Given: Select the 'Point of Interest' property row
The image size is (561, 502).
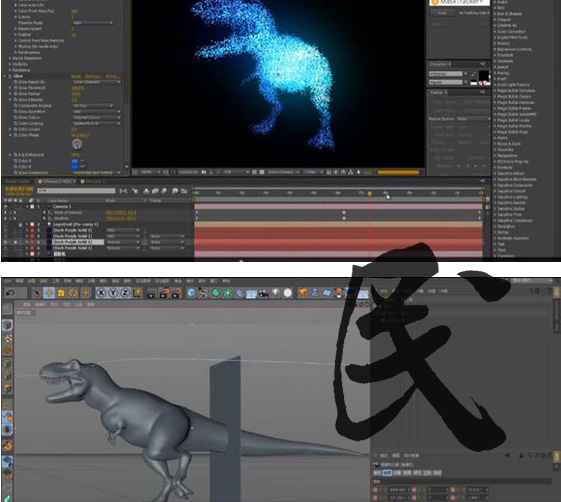Looking at the screenshot, I should [68, 212].
